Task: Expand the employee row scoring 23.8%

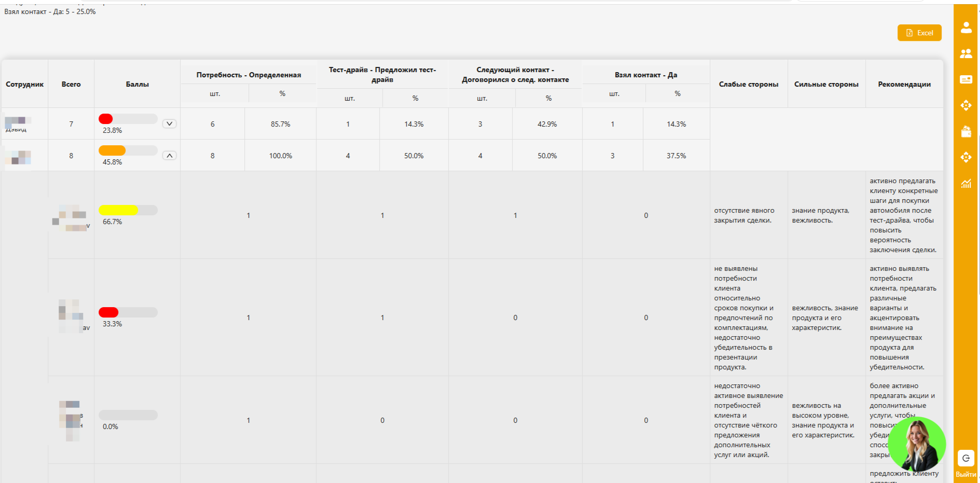Action: click(169, 123)
